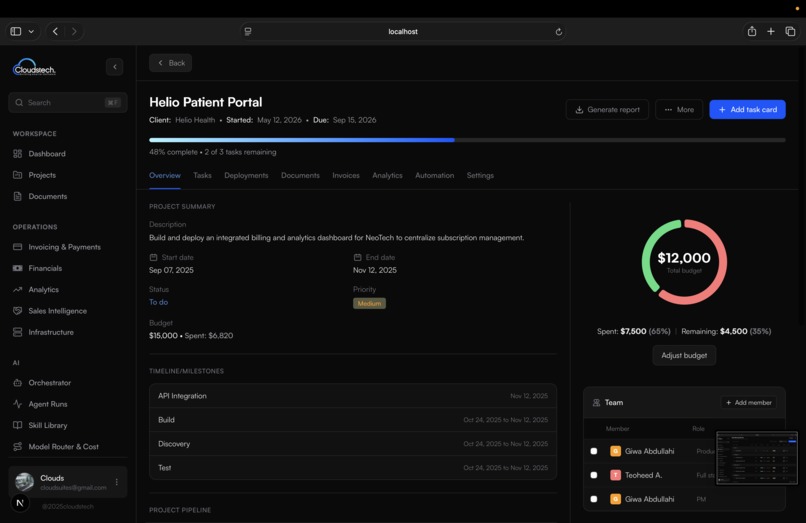Open the More actions menu
Image resolution: width=806 pixels, height=523 pixels.
coord(679,110)
